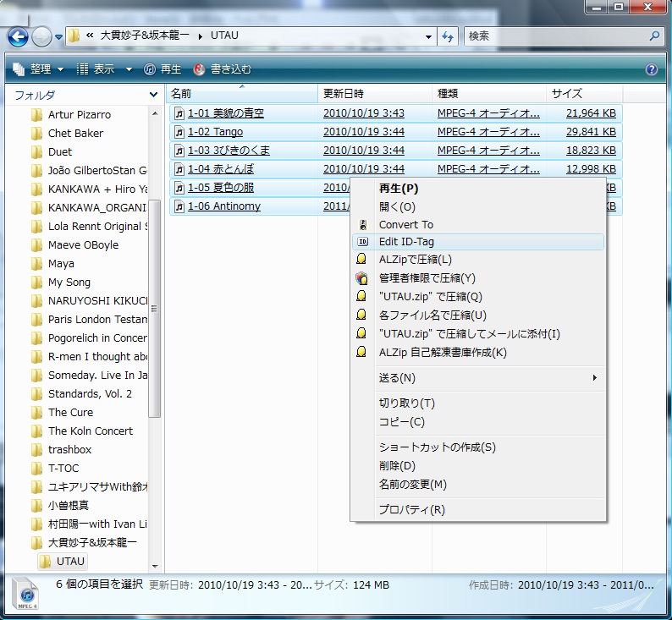The width and height of the screenshot is (672, 620).
Task: Open the Chet Baker folder
Action: coord(75,134)
